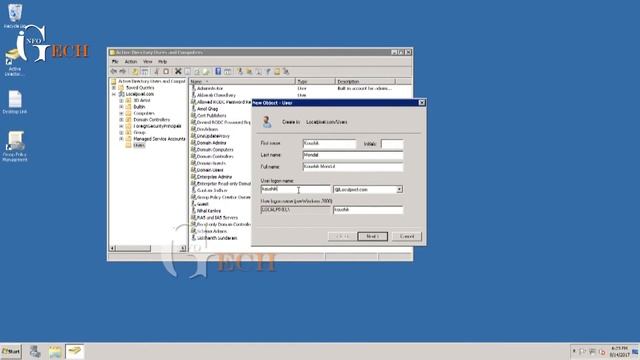The width and height of the screenshot is (640, 360).
Task: Expand the ForeignSecurityPrincipals node
Action: click(121, 126)
